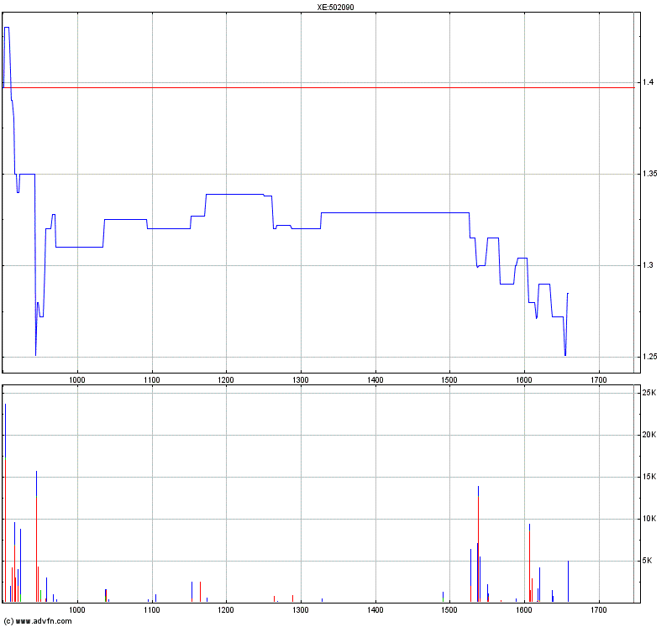Click the chart title XE:502090
The image size is (672, 627).
point(335,8)
